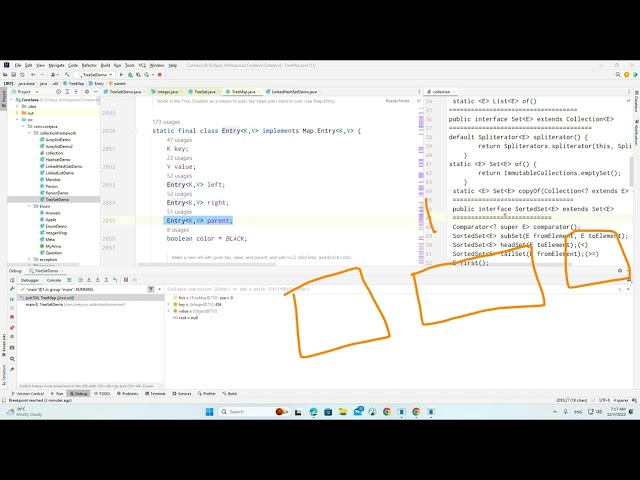Switch to the Console tab in debugger
The width and height of the screenshot is (640, 480).
click(54, 280)
